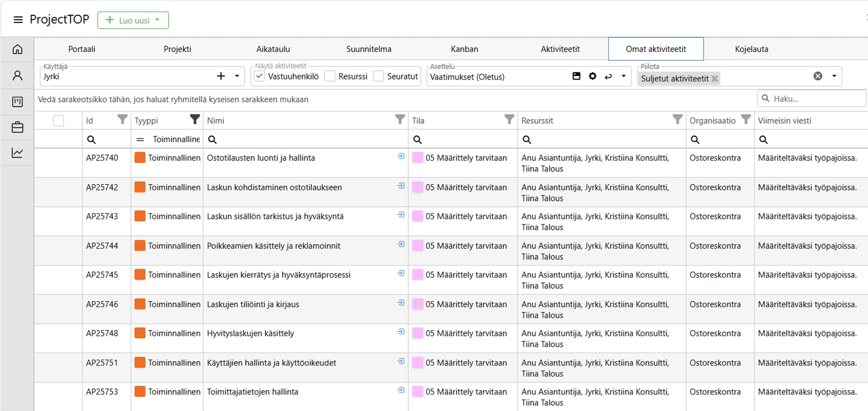The height and width of the screenshot is (411, 868).
Task: Open the briefcase icon in sidebar
Action: pos(18,127)
